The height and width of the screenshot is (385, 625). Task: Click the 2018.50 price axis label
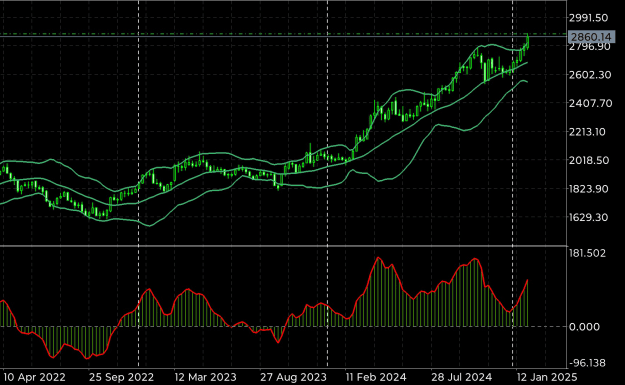pos(589,160)
